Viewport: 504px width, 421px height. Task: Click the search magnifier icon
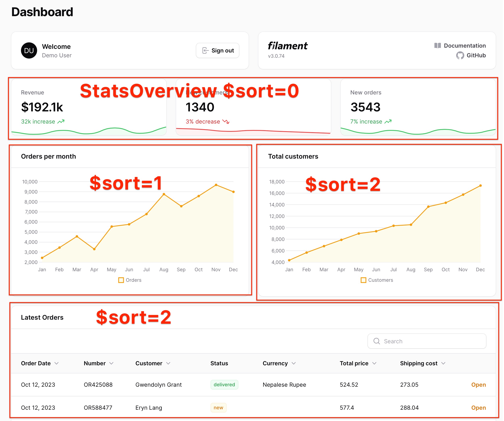pos(377,341)
